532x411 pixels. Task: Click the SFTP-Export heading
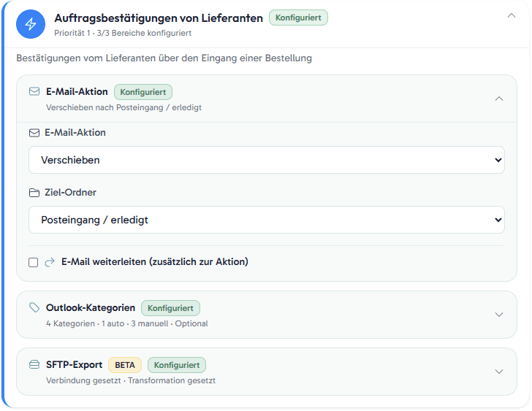[x=75, y=364]
